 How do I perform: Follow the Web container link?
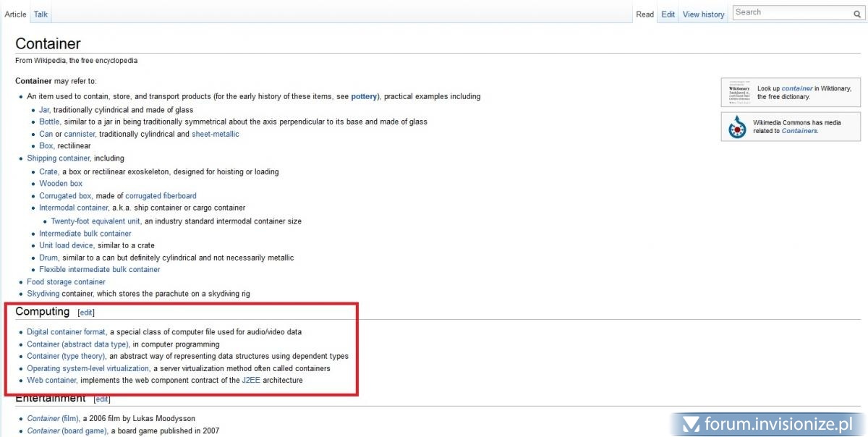(51, 380)
